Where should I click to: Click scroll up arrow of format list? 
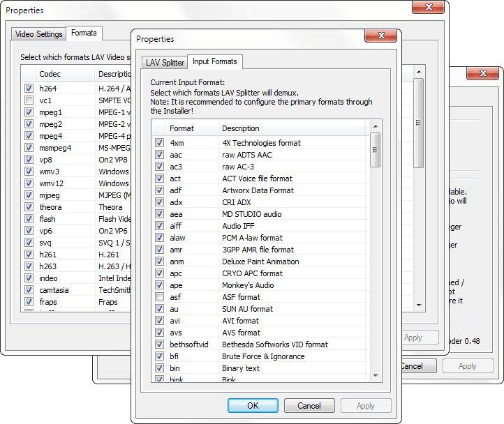click(x=375, y=127)
